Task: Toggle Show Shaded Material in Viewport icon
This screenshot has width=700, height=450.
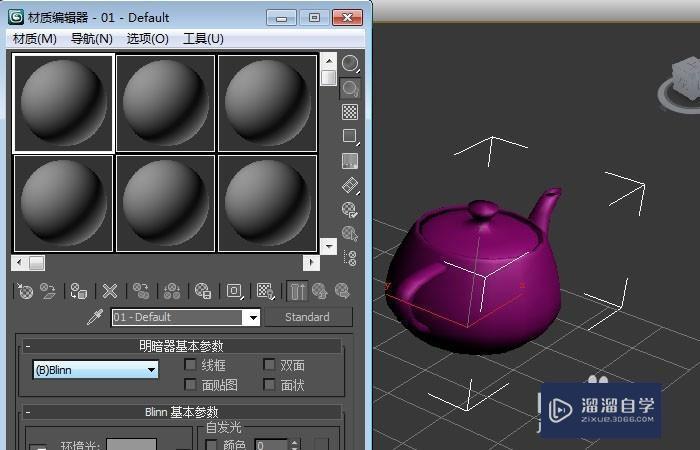Action: 266,291
